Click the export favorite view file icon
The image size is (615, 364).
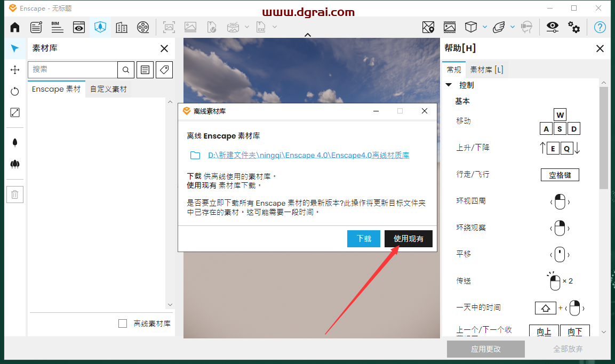coord(212,27)
